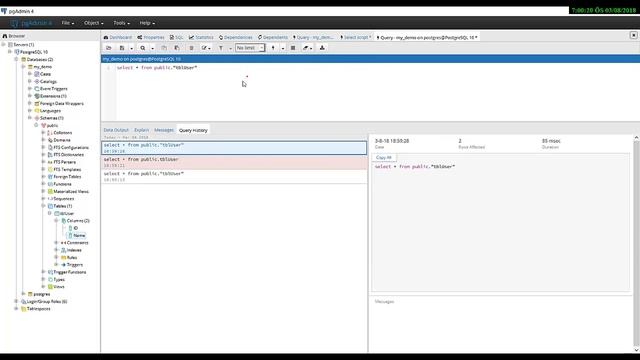Collapse the PostgreSQL 10 server node
Viewport: 640px width, 360px height.
[x=10, y=52]
